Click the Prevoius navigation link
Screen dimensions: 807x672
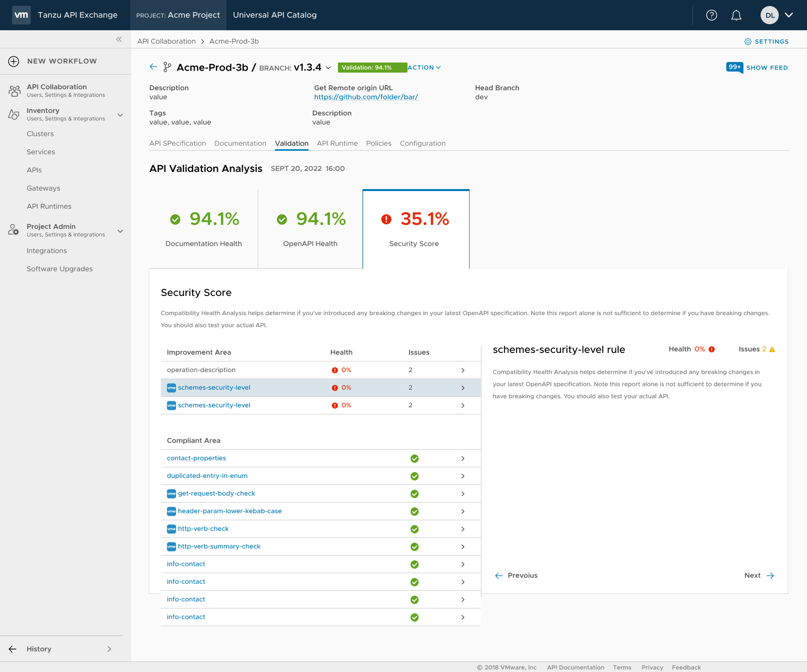point(516,575)
